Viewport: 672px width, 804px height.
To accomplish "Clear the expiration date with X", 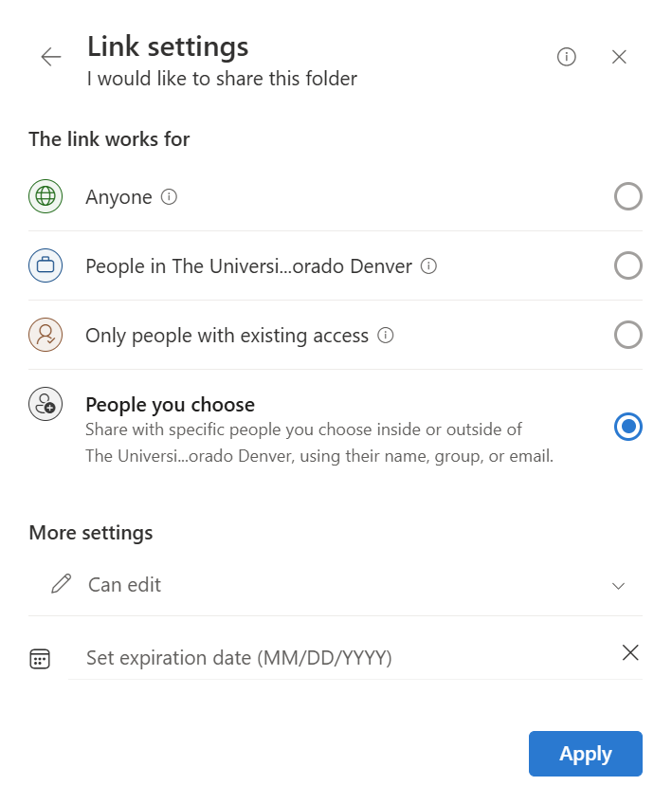I will (x=630, y=652).
